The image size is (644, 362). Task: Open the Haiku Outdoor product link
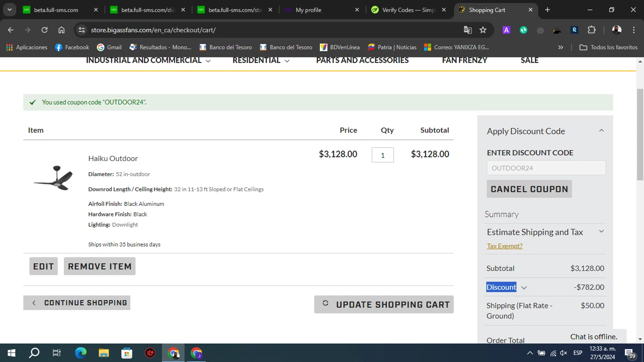click(113, 158)
